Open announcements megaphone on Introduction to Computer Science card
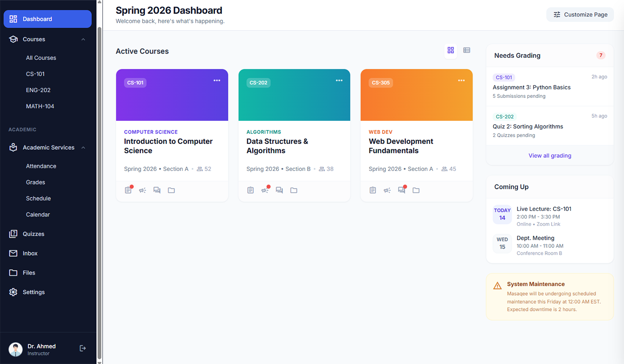The image size is (624, 364). point(142,190)
